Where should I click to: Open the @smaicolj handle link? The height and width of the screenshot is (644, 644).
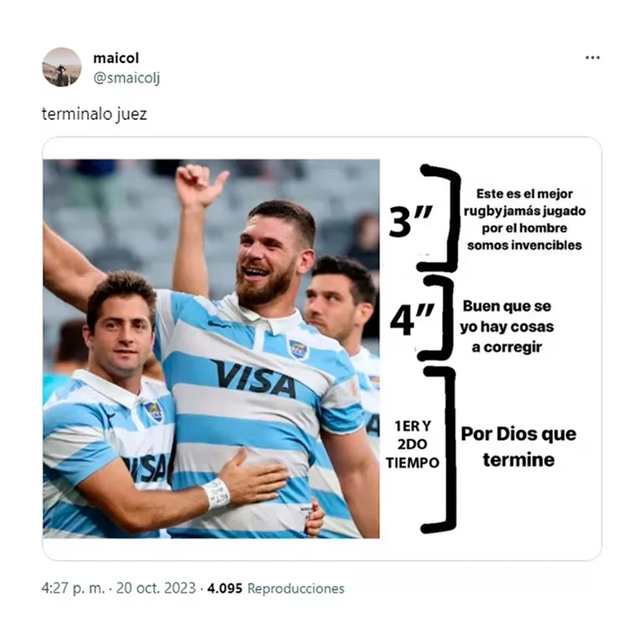(x=126, y=78)
